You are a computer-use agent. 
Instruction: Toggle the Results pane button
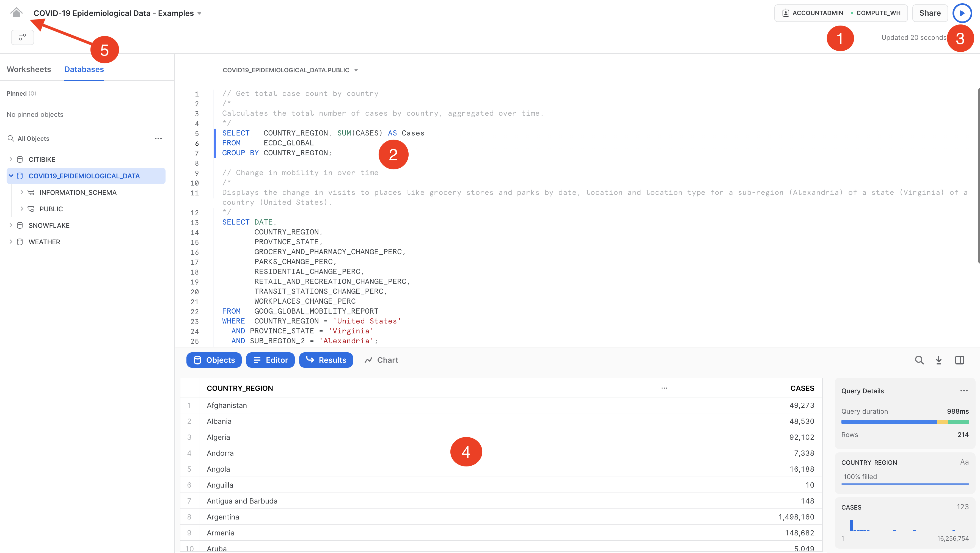(x=326, y=360)
